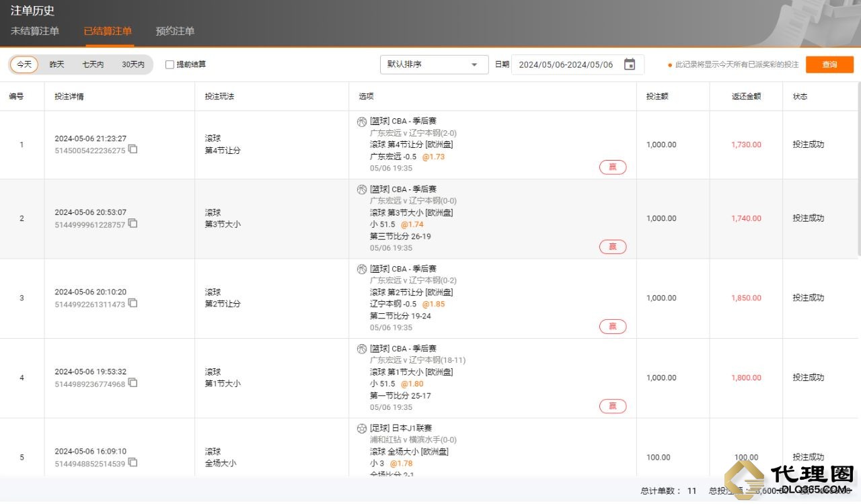Click the vertical scrollbar of the bet list

(858, 168)
